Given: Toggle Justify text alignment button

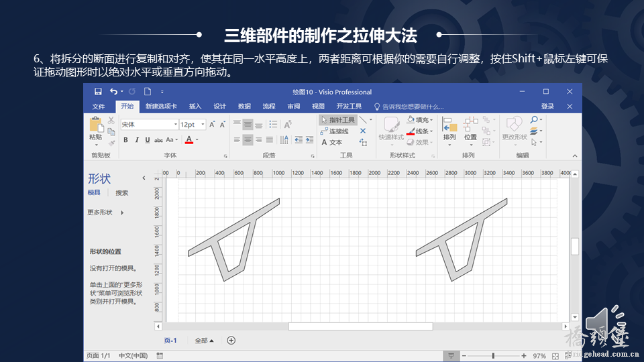Looking at the screenshot, I should click(270, 140).
